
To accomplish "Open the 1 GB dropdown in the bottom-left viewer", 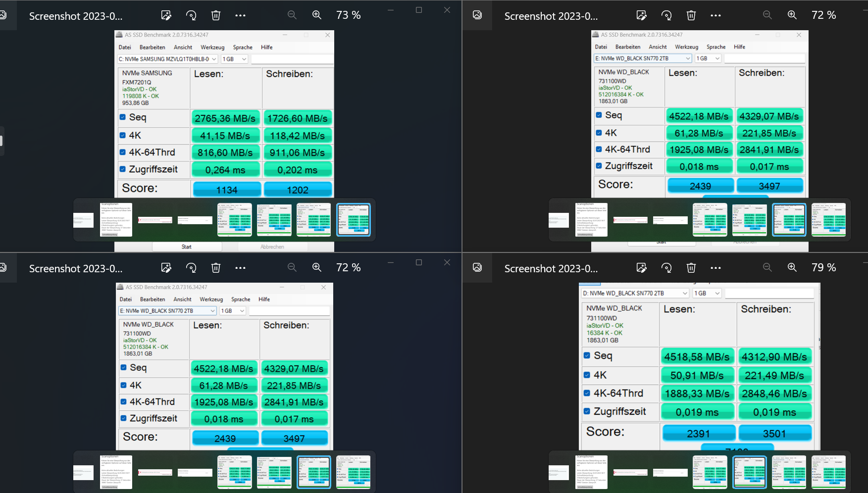I will tap(233, 311).
